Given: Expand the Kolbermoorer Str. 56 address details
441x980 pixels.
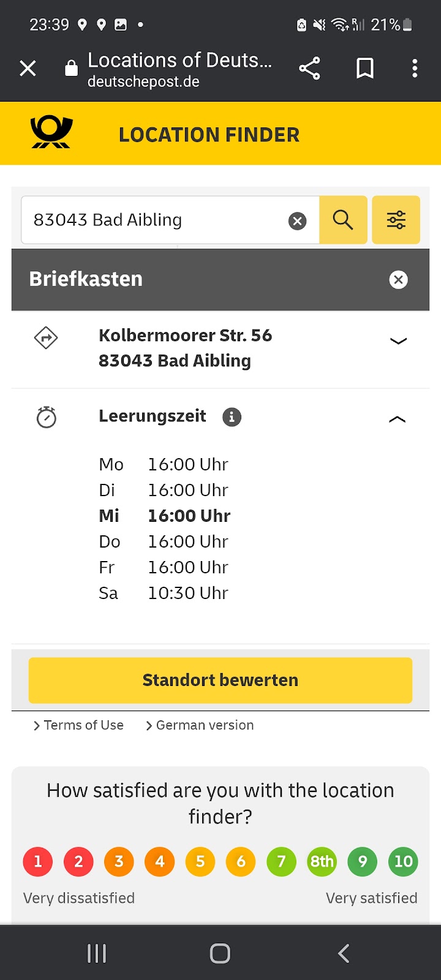Looking at the screenshot, I should tap(398, 341).
